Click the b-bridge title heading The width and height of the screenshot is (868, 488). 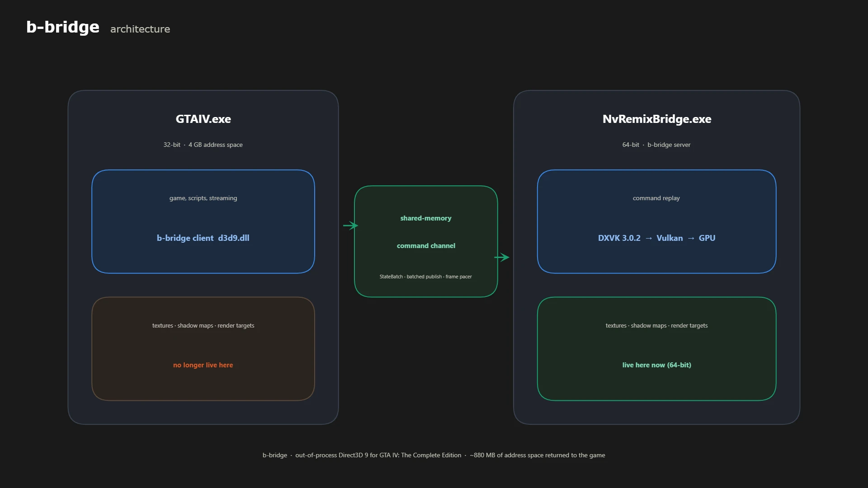tap(63, 27)
